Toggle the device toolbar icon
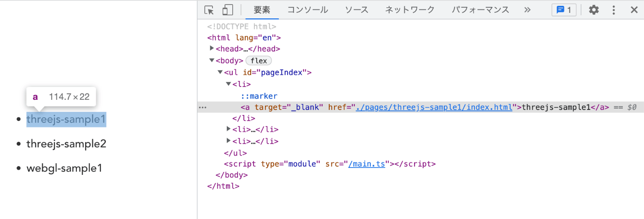Image resolution: width=644 pixels, height=219 pixels. tap(227, 10)
